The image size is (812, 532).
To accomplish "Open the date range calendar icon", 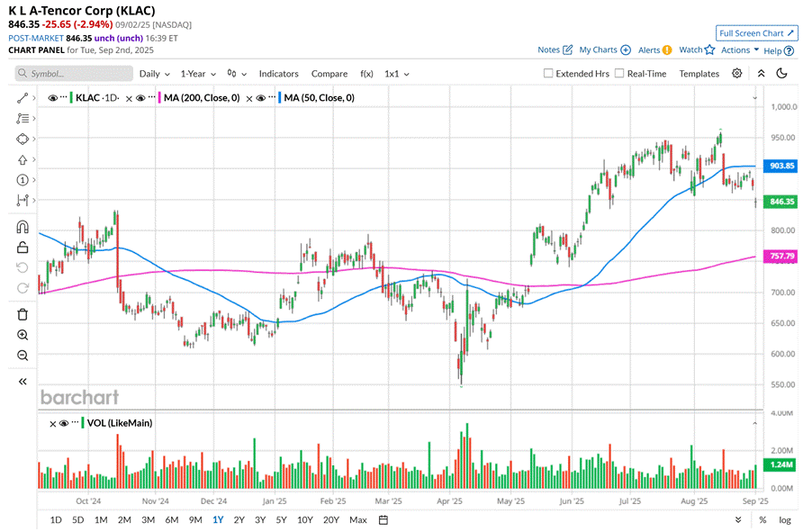I will [x=383, y=519].
